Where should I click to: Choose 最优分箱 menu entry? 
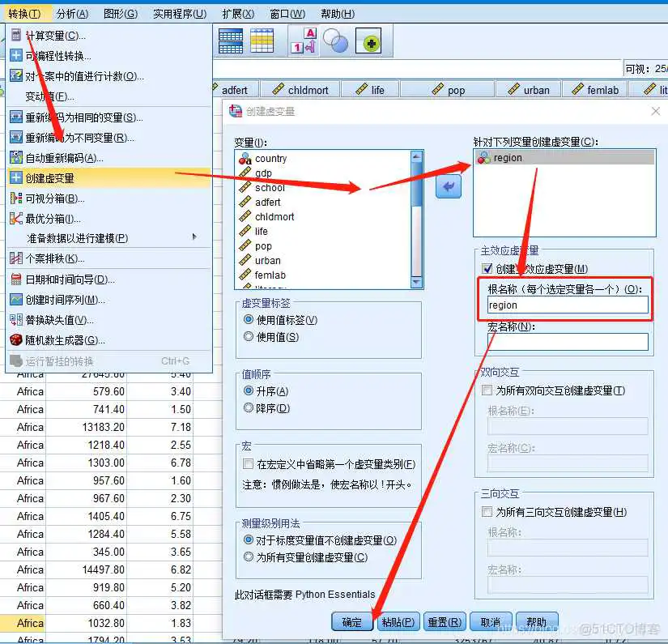point(109,219)
